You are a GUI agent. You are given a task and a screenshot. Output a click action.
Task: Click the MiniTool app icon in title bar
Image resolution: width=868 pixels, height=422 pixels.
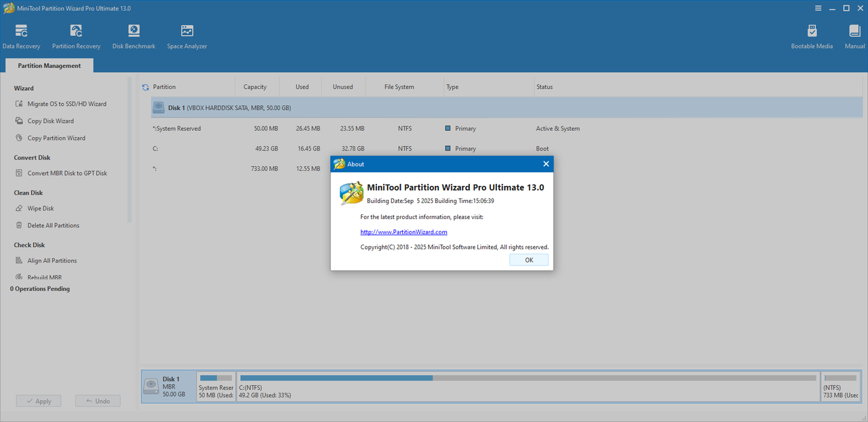9,8
